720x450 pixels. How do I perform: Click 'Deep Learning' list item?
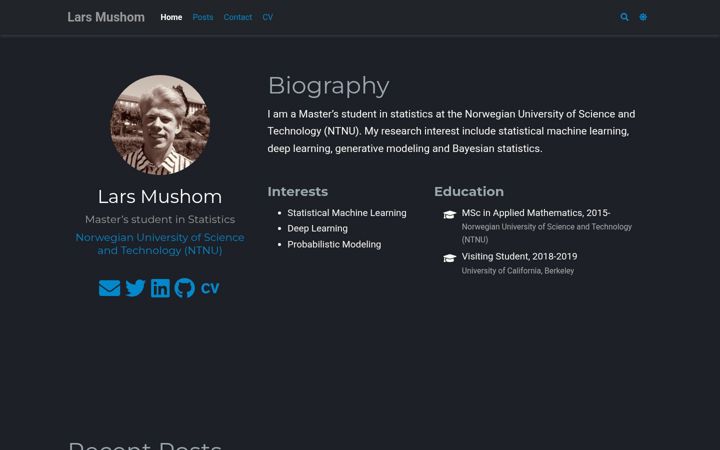pos(317,229)
